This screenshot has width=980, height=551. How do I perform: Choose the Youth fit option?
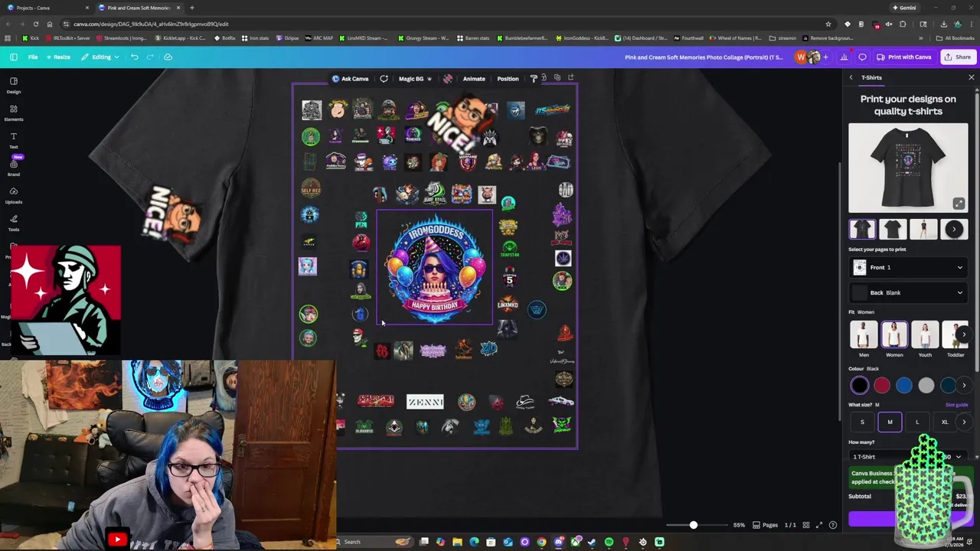(x=925, y=339)
